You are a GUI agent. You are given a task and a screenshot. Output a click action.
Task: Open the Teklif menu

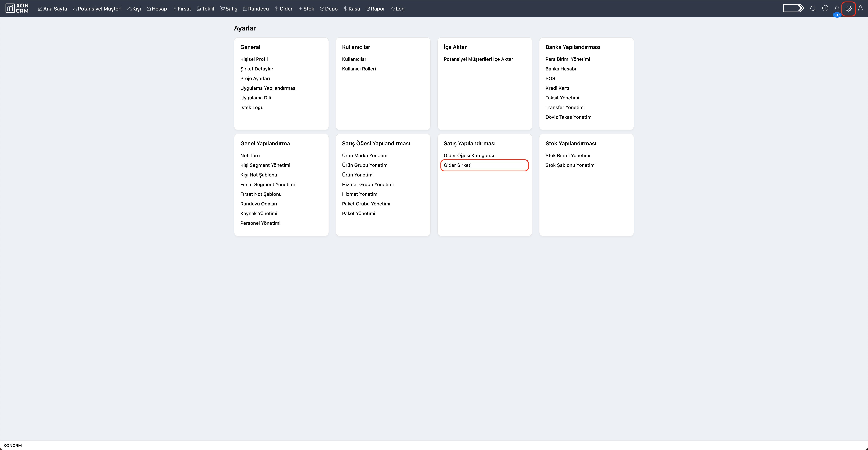pyautogui.click(x=206, y=9)
